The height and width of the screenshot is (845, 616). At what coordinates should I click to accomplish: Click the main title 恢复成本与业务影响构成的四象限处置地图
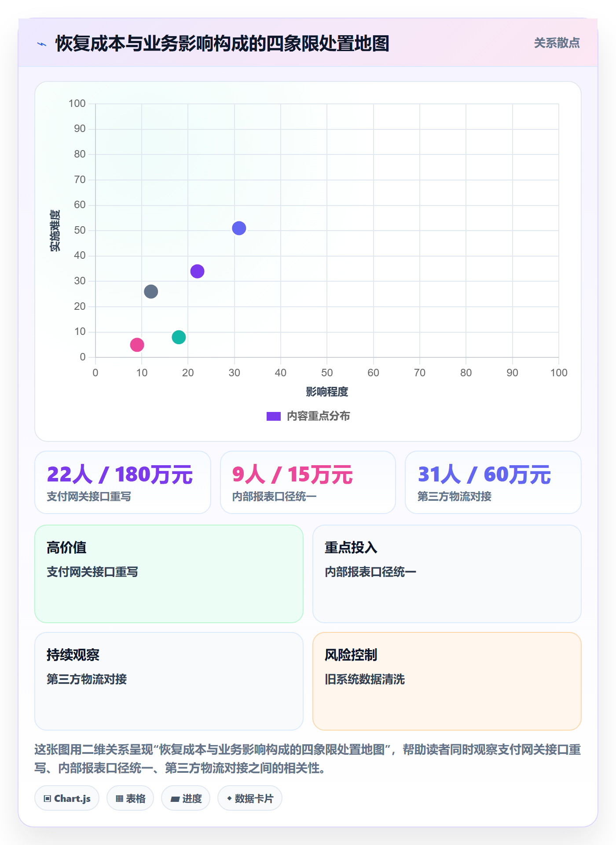[x=222, y=44]
